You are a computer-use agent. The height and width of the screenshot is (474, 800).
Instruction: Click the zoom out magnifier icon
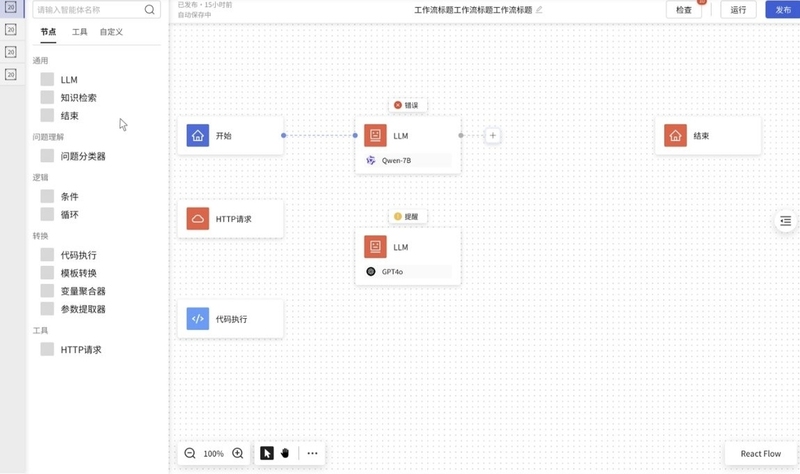pyautogui.click(x=190, y=453)
